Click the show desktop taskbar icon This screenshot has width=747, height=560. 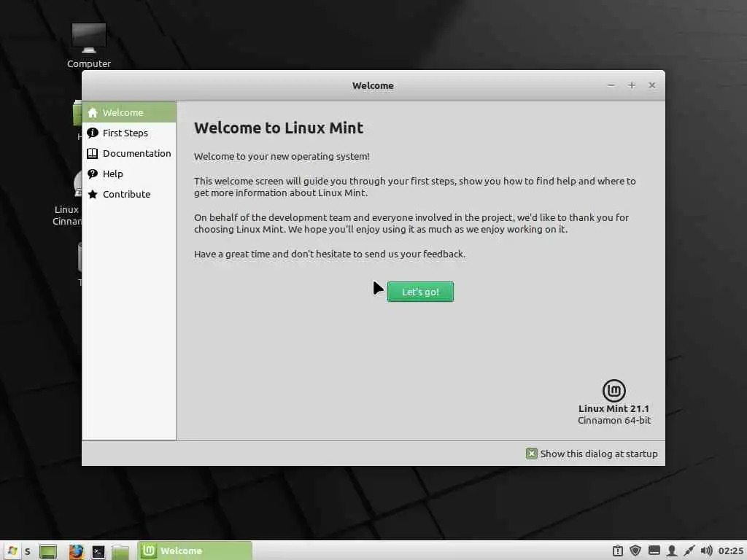pyautogui.click(x=48, y=551)
